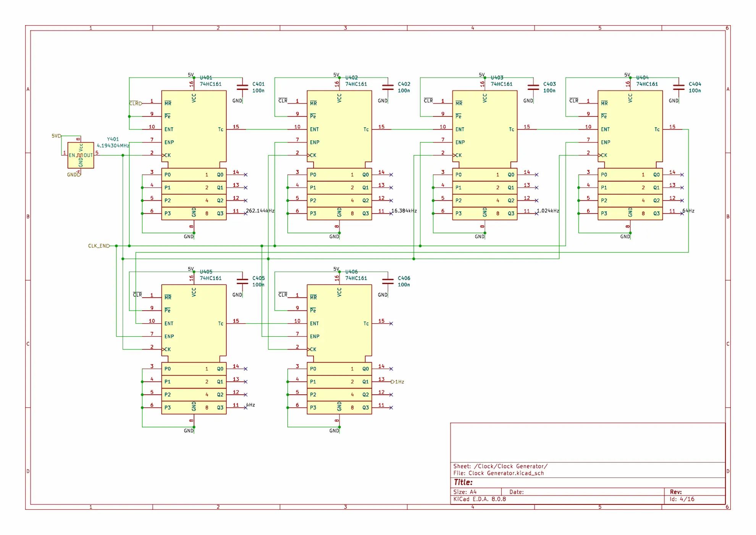Image resolution: width=756 pixels, height=535 pixels.
Task: Click capacitor C406 symbol
Action: [388, 281]
